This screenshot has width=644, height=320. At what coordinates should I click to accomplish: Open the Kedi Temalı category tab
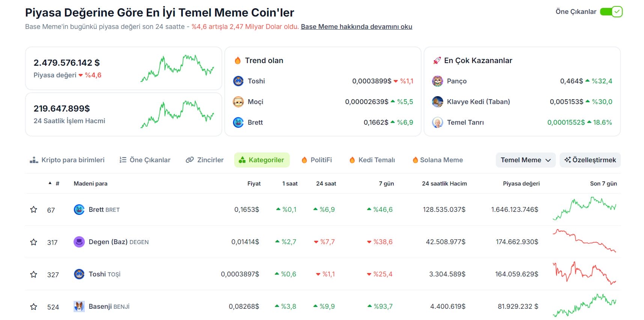[372, 160]
